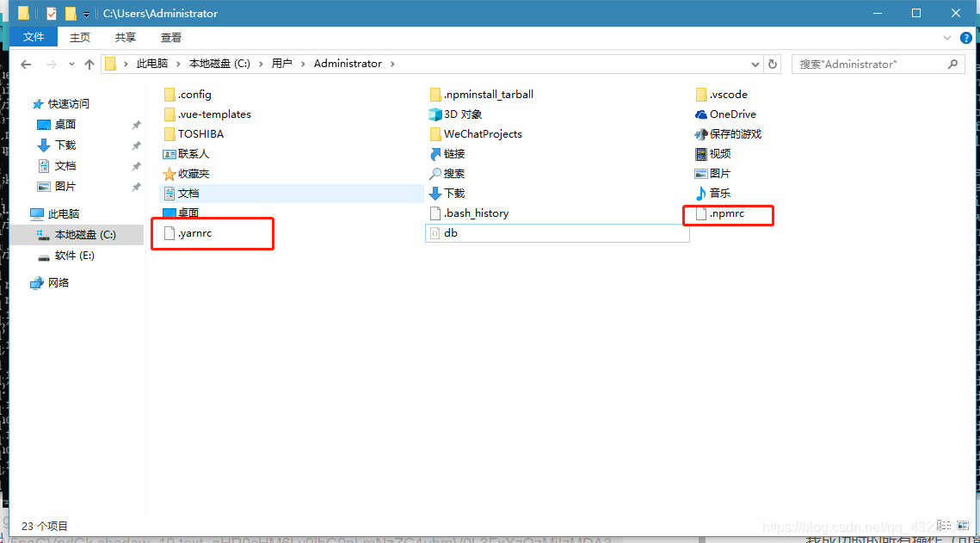The width and height of the screenshot is (980, 543).
Task: Select the 音乐 music folder icon
Action: [x=701, y=193]
